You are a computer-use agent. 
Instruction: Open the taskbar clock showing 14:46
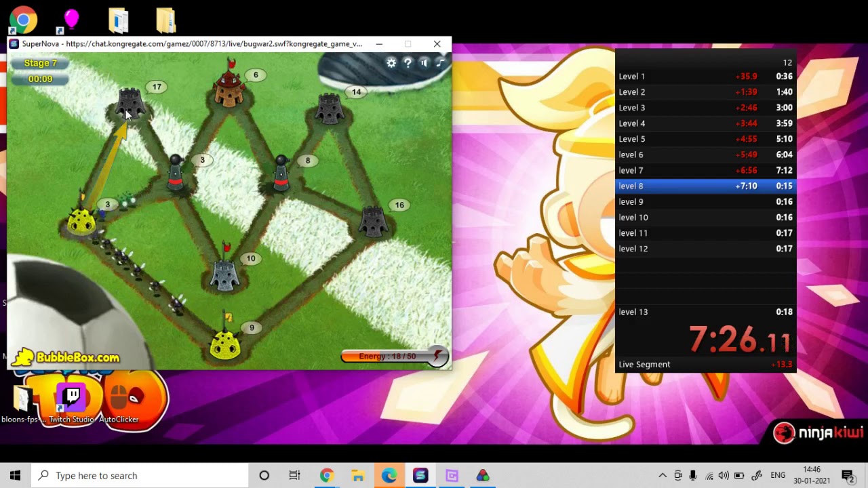[x=812, y=476]
